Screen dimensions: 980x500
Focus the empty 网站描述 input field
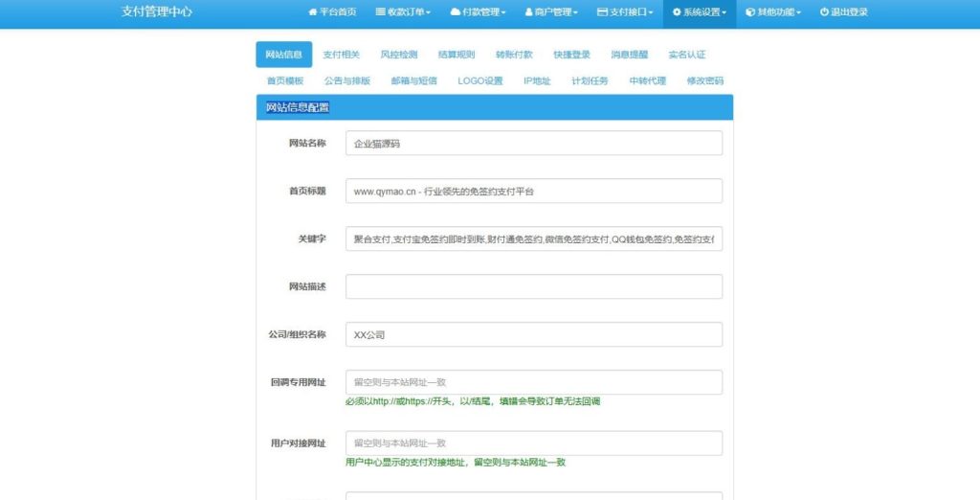click(x=533, y=286)
